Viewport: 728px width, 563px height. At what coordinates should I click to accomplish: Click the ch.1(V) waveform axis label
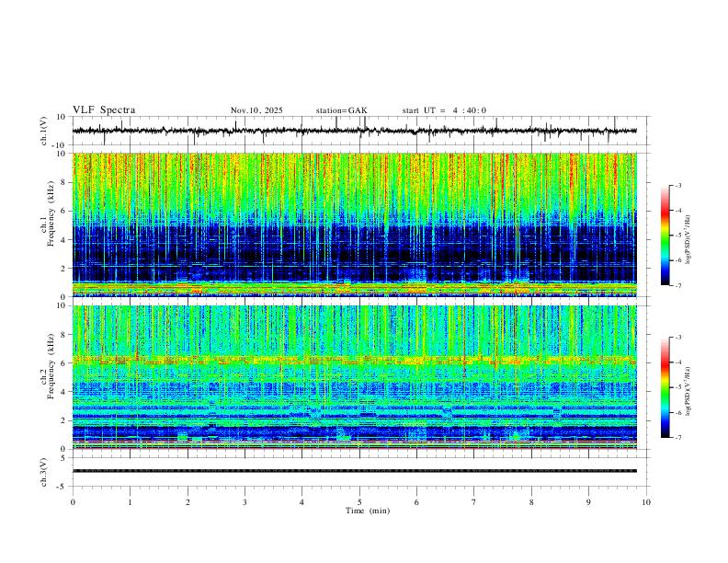[x=44, y=131]
